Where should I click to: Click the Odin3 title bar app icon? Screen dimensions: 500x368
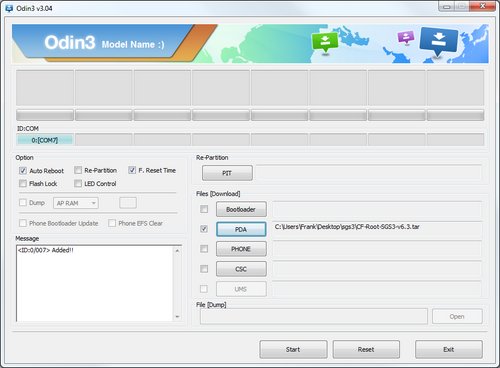tap(9, 8)
